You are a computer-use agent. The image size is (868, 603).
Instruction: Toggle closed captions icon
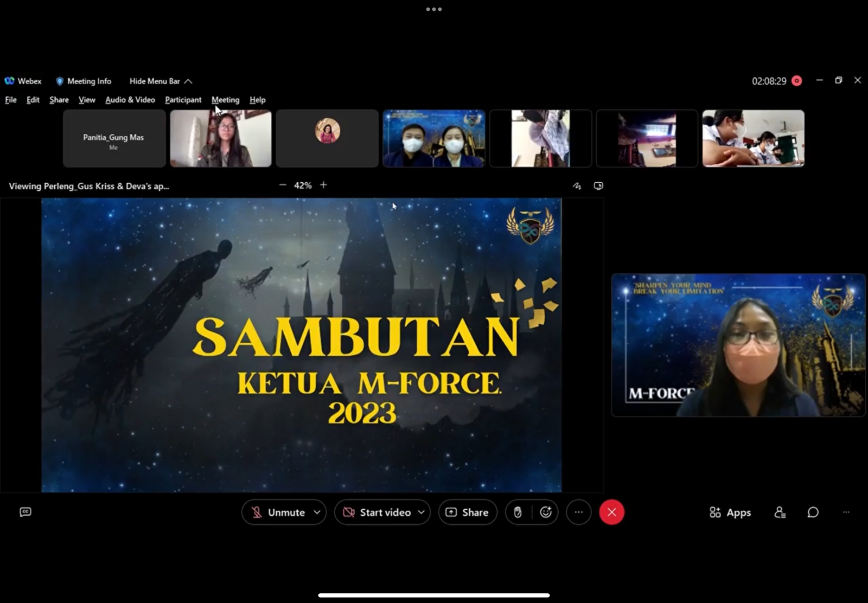(25, 512)
